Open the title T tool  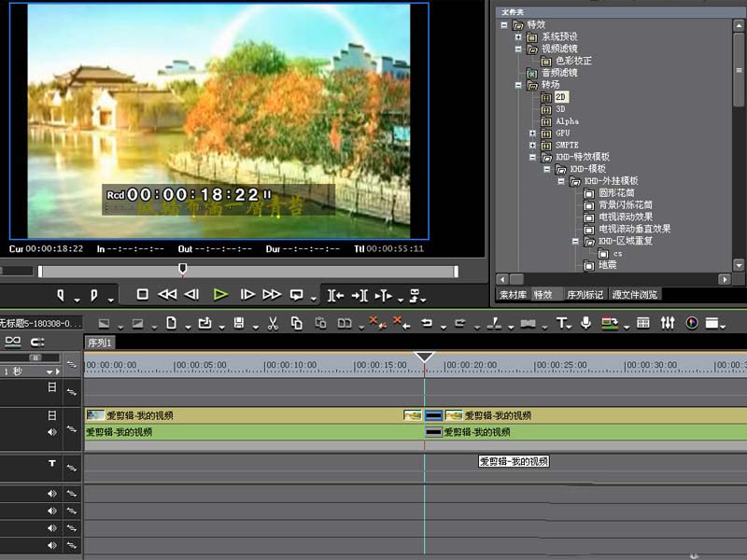click(562, 323)
